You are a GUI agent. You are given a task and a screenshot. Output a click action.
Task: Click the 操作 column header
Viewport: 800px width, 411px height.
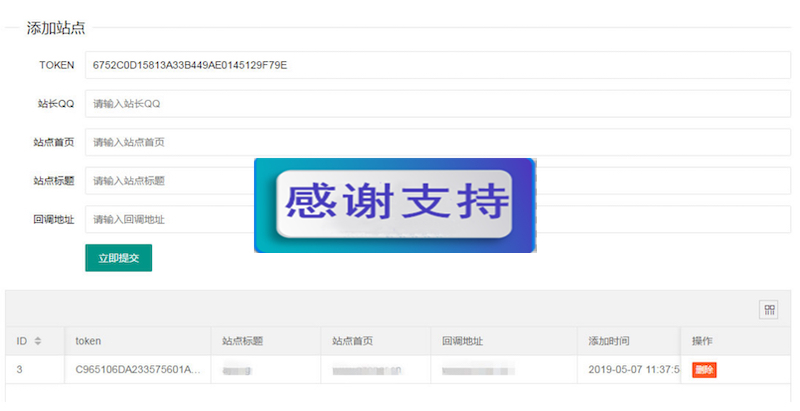pos(702,341)
